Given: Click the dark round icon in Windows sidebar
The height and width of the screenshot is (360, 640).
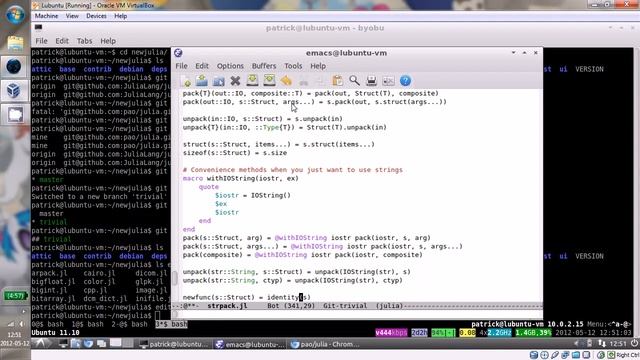Looking at the screenshot, I should click(14, 67).
